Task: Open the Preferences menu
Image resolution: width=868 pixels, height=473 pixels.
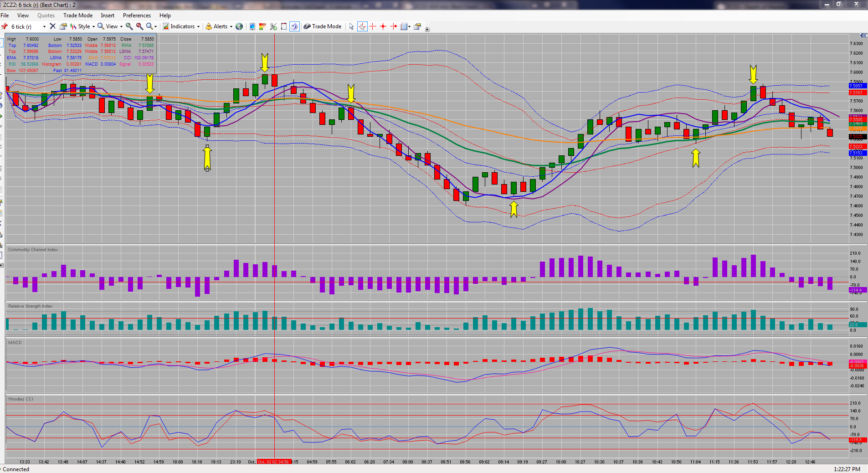Action: [137, 15]
